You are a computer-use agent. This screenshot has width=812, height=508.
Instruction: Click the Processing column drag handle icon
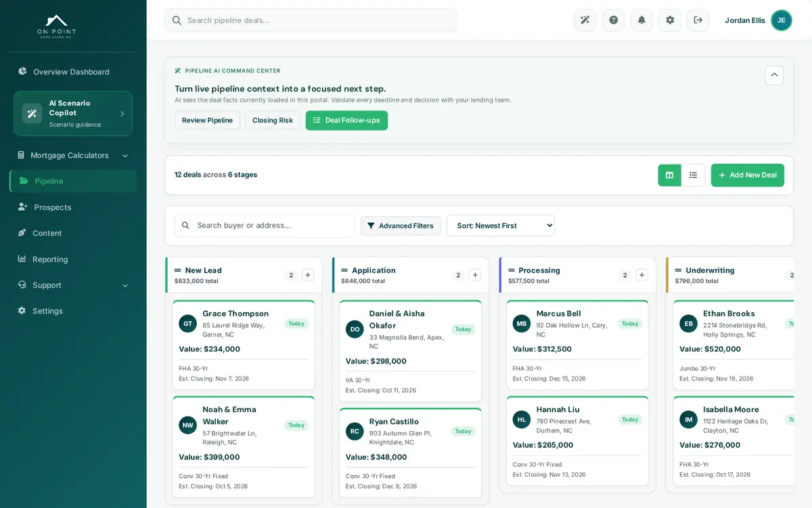pos(512,270)
